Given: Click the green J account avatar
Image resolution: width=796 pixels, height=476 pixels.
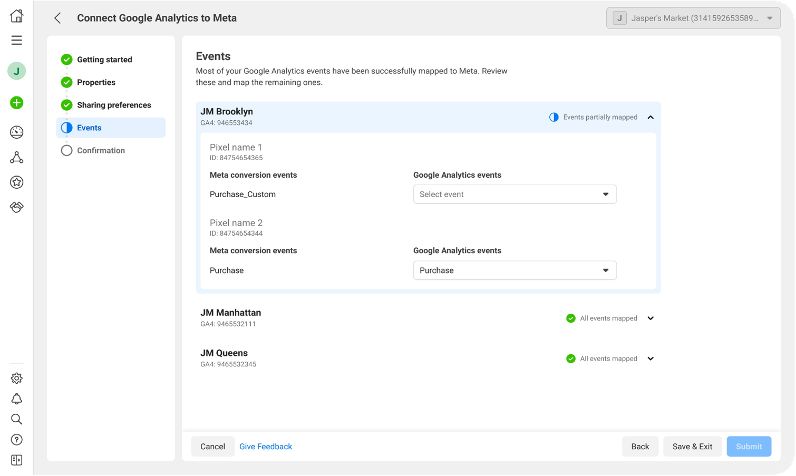Looking at the screenshot, I should [x=17, y=71].
